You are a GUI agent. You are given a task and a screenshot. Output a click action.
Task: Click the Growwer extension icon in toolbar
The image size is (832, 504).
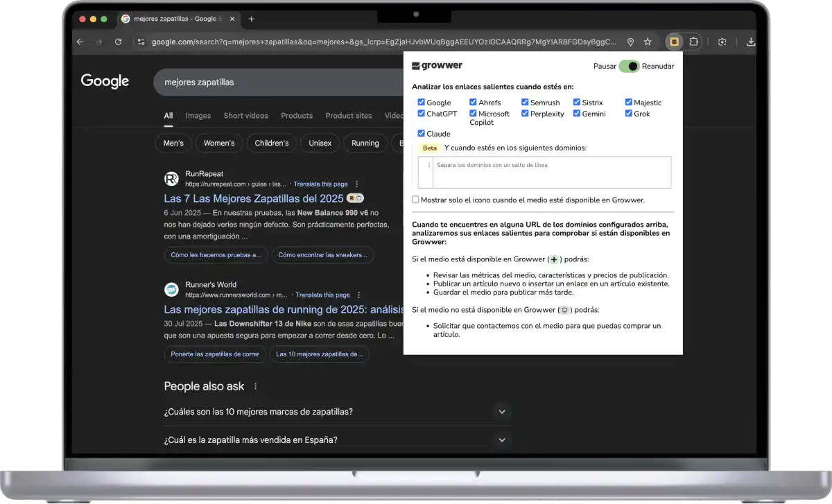[674, 42]
